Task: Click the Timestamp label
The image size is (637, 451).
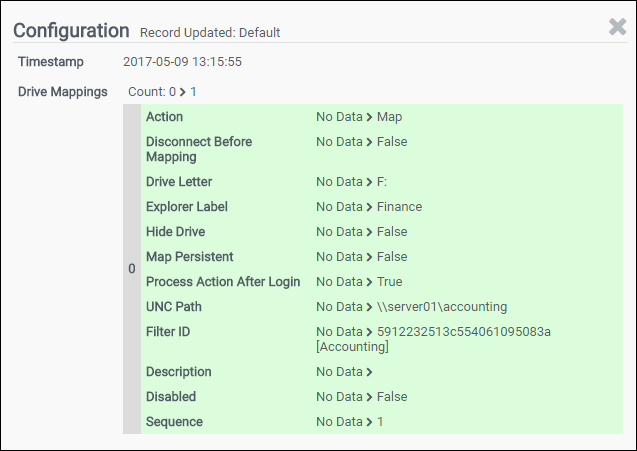Action: click(52, 62)
